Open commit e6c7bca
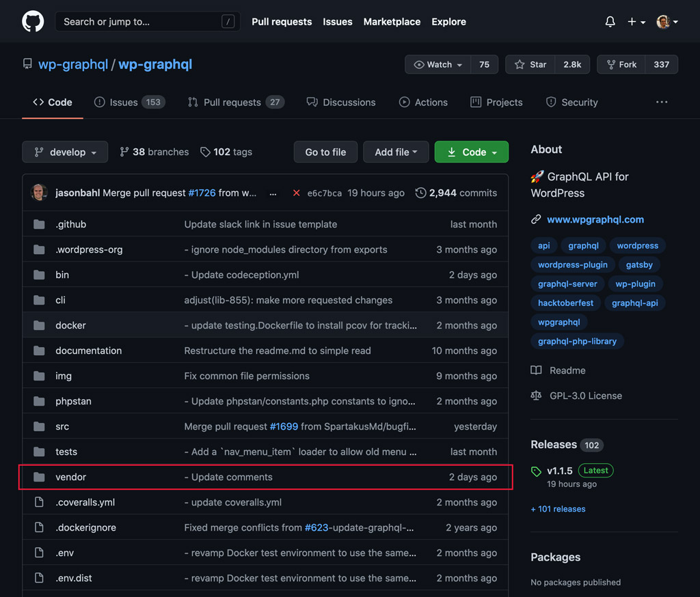700x597 pixels. (325, 193)
